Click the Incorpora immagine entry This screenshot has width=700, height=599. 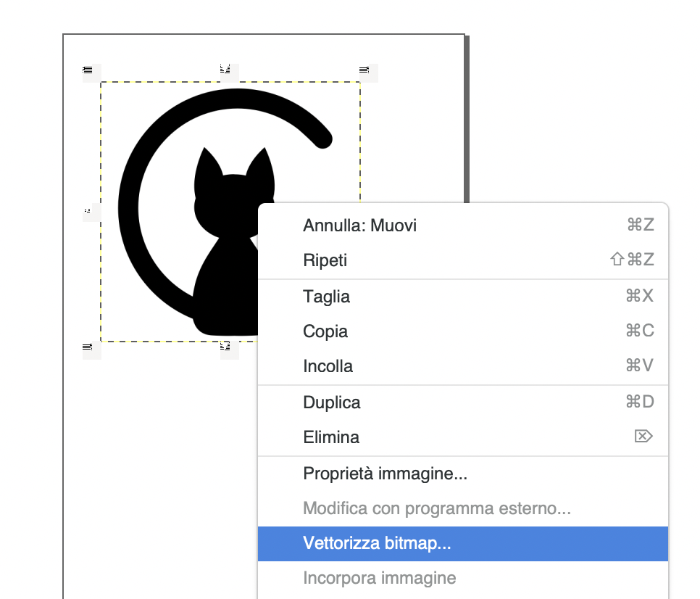click(380, 578)
